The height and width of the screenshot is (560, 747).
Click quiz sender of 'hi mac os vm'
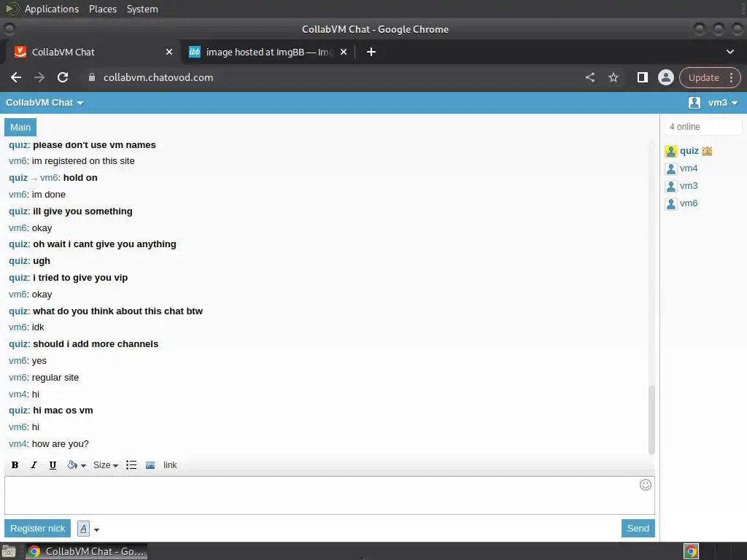(18, 411)
